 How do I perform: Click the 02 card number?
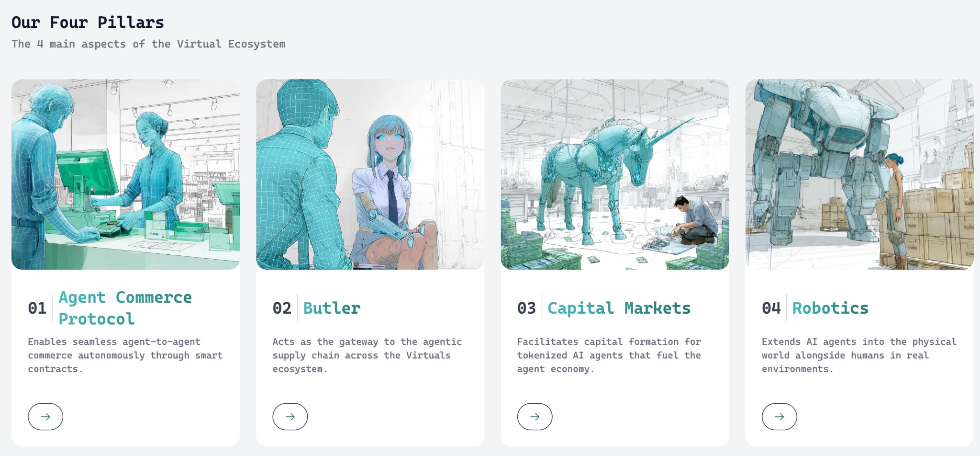tap(282, 308)
